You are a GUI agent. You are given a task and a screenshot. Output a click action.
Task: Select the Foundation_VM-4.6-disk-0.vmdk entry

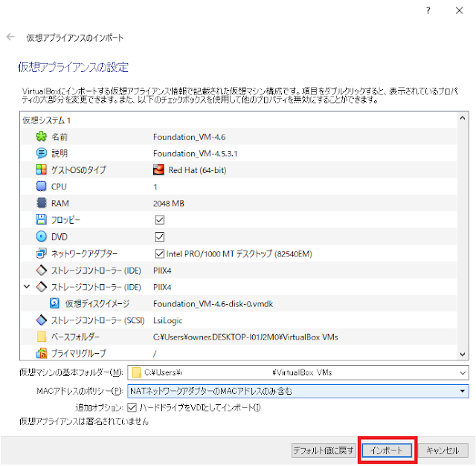(213, 304)
